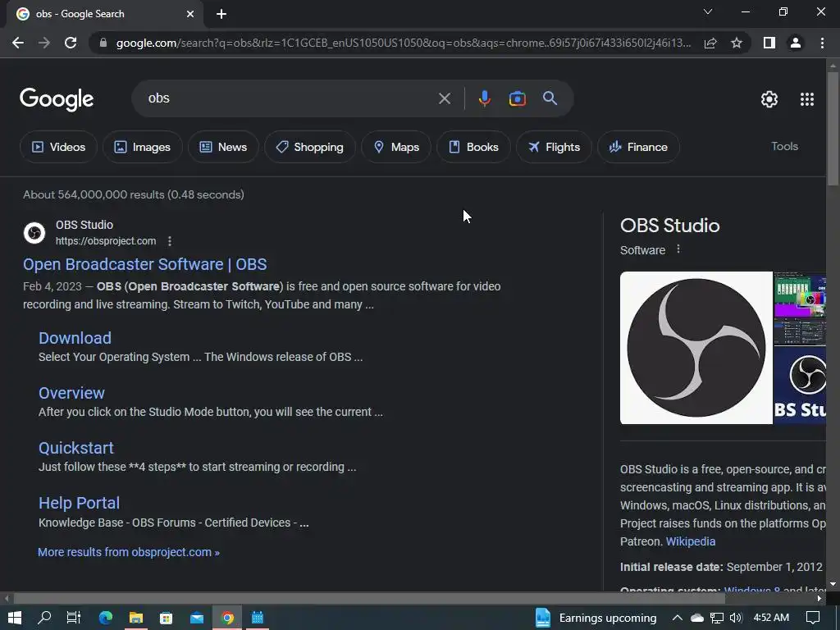Open Google quick settings gear
840x630 pixels.
click(x=769, y=99)
